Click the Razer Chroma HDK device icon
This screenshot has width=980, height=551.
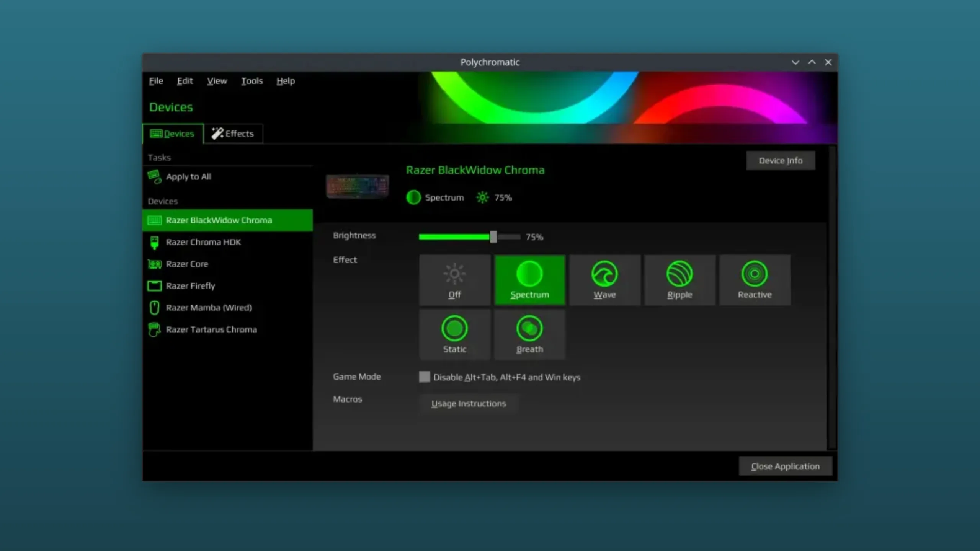pyautogui.click(x=154, y=243)
